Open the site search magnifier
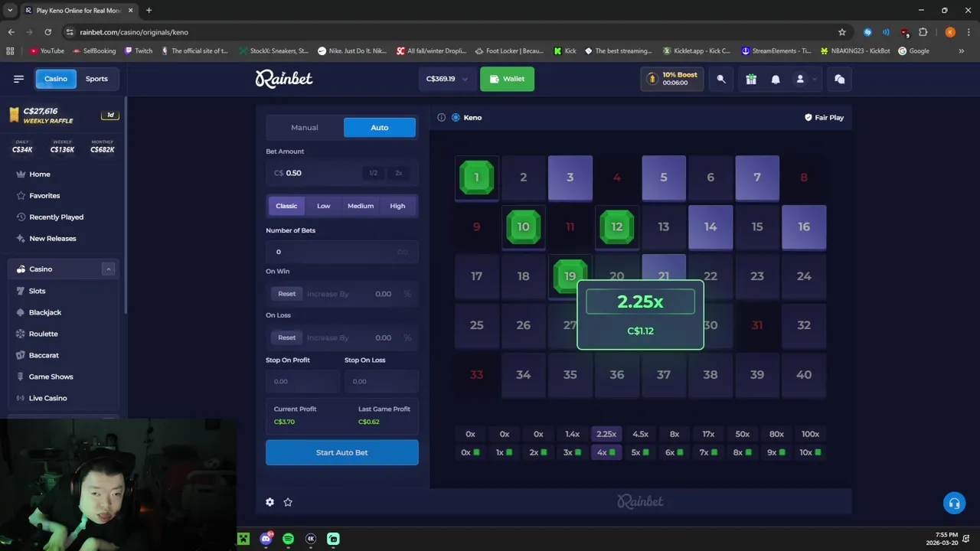Screen dimensions: 980x551 point(721,79)
